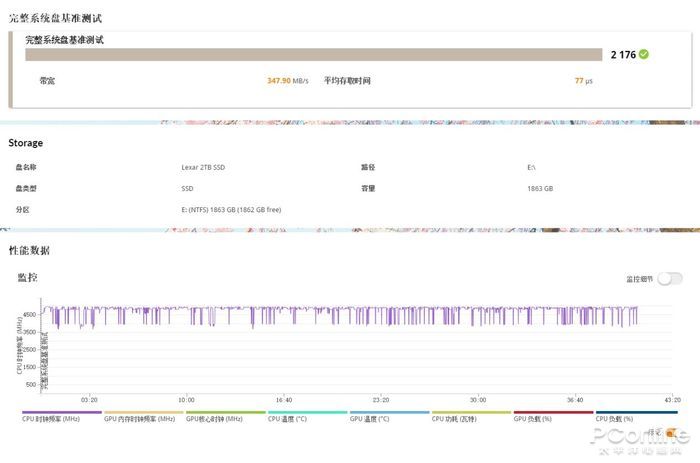Click the E: (NTFS) 1863 GB partition entry
The image size is (700, 463).
point(231,209)
